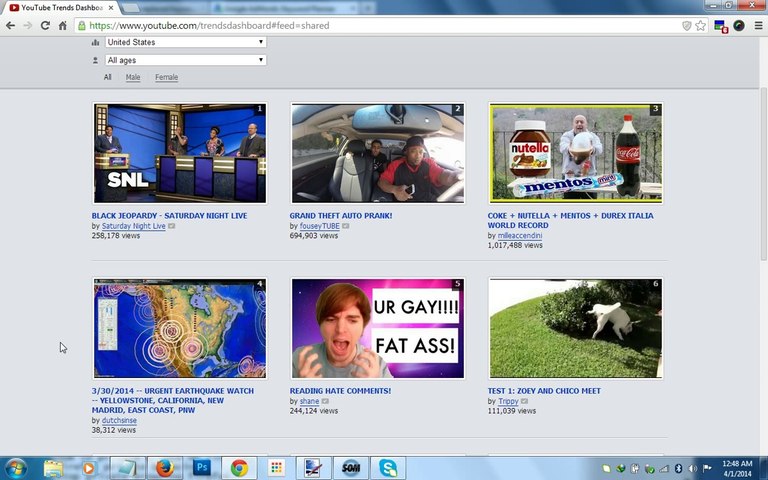Filter trends by Female
The width and height of the screenshot is (768, 480).
(x=167, y=77)
